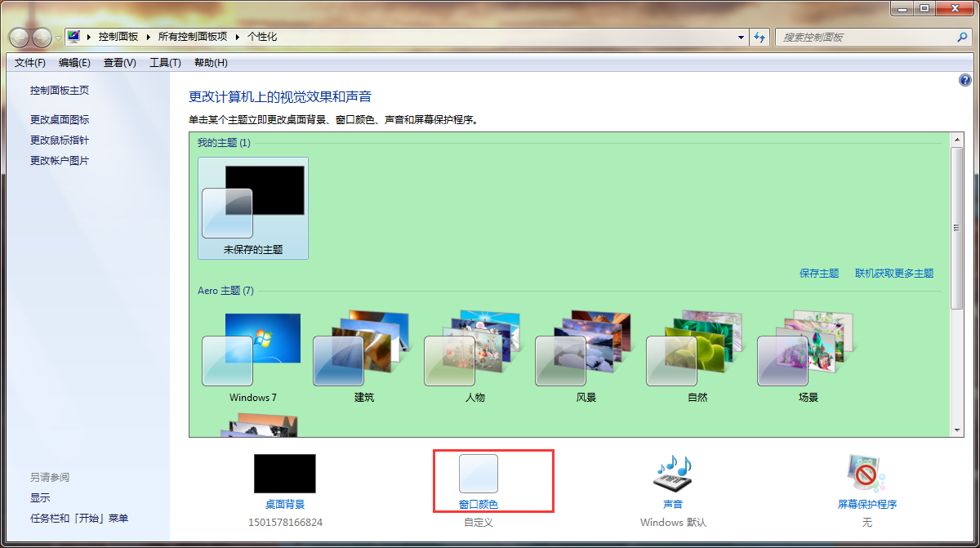Open the 屏幕保护程序 screen saver icon

(x=867, y=474)
